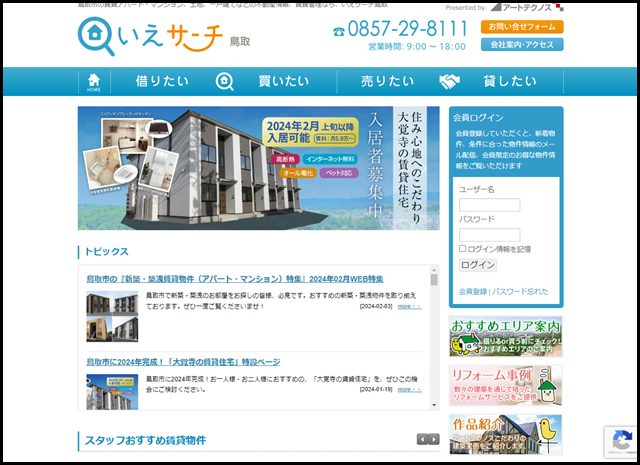Screen dimensions: 640x465
Task: Click the topics scrollbar down arrow
Action: [x=434, y=405]
